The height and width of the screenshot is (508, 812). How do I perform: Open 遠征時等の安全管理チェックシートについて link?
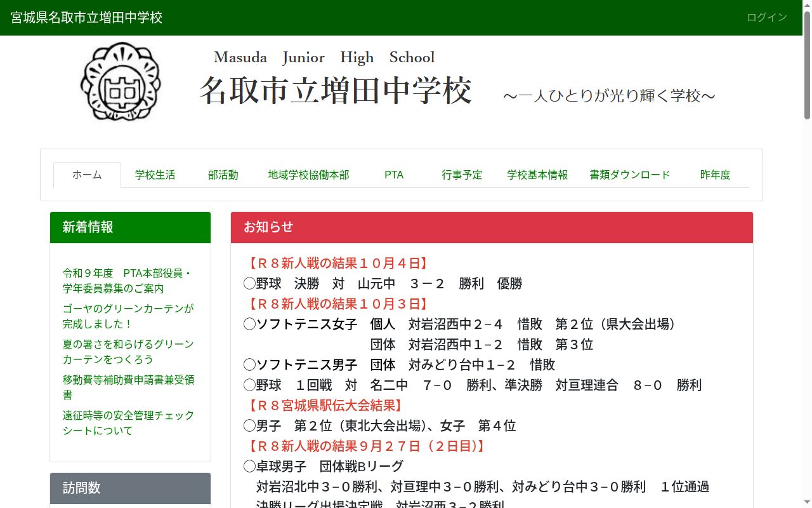pyautogui.click(x=128, y=423)
